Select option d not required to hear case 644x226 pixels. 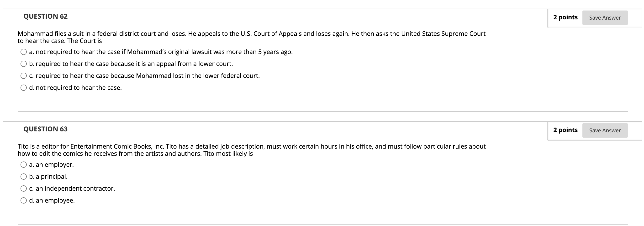point(23,87)
